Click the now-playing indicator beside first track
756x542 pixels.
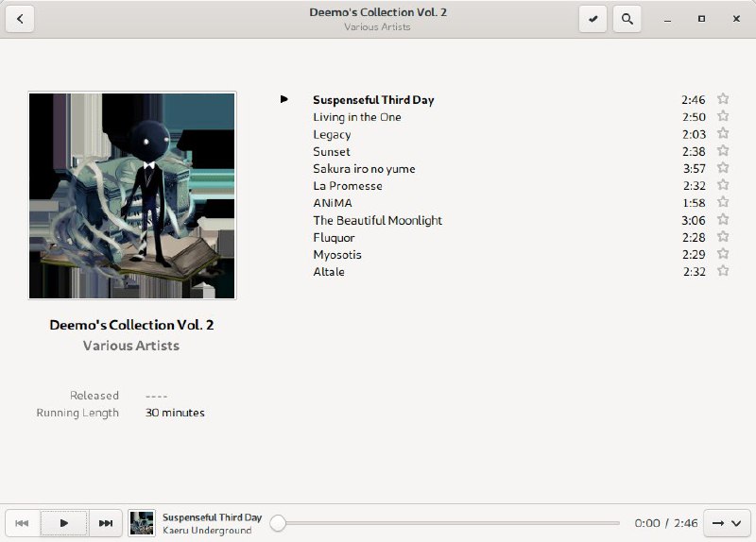(284, 99)
